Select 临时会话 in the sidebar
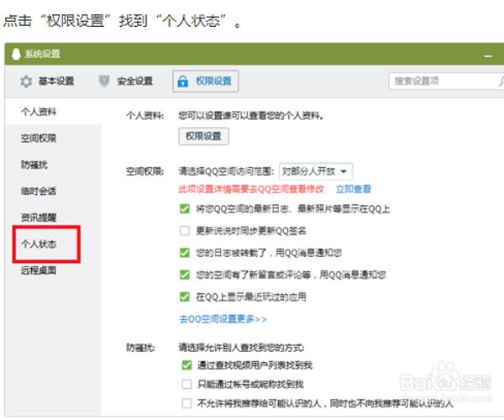Screen dimensions: 504x420 (39, 191)
